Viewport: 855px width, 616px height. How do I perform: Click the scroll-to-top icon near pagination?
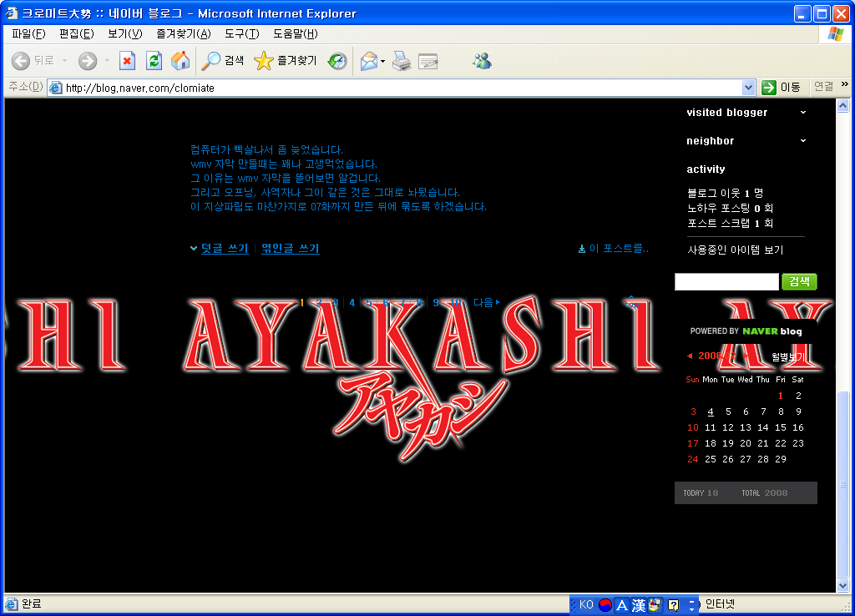[631, 301]
